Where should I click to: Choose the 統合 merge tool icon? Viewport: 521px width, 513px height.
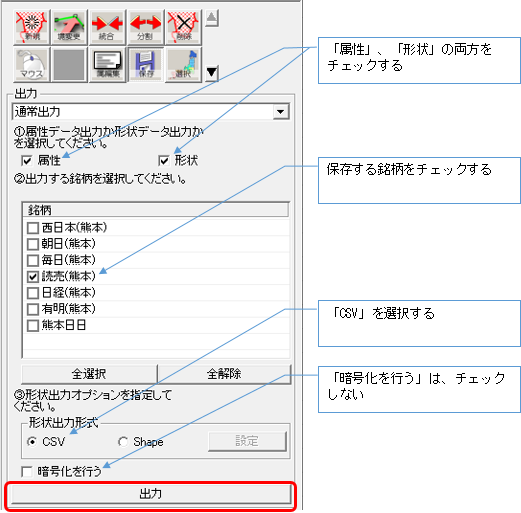107,27
